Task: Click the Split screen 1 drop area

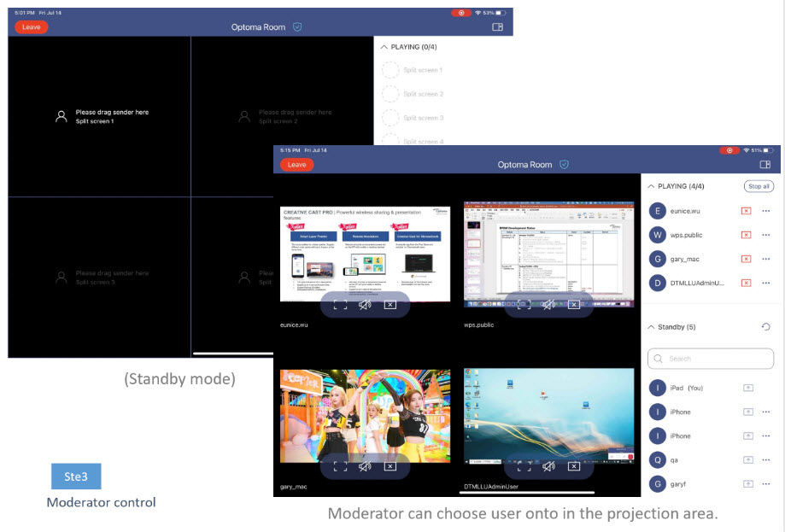Action: pos(99,117)
